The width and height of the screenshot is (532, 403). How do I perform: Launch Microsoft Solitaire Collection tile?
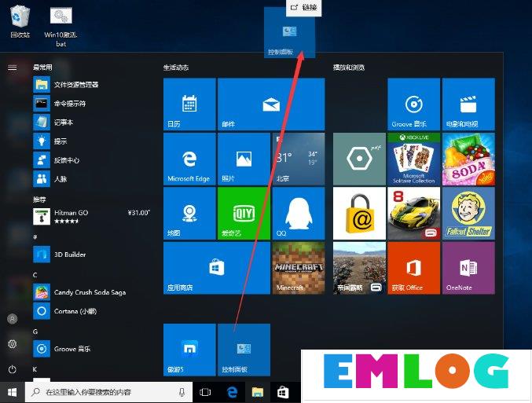point(413,159)
